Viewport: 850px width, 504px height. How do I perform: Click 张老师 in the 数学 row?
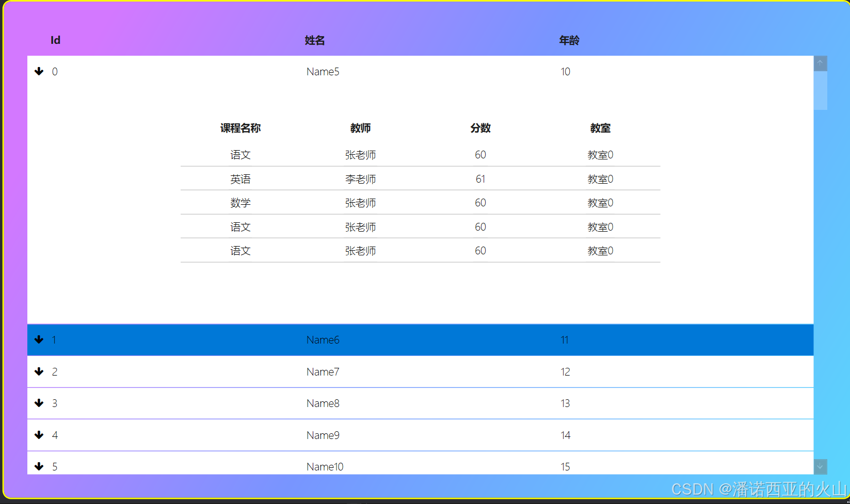(x=360, y=203)
